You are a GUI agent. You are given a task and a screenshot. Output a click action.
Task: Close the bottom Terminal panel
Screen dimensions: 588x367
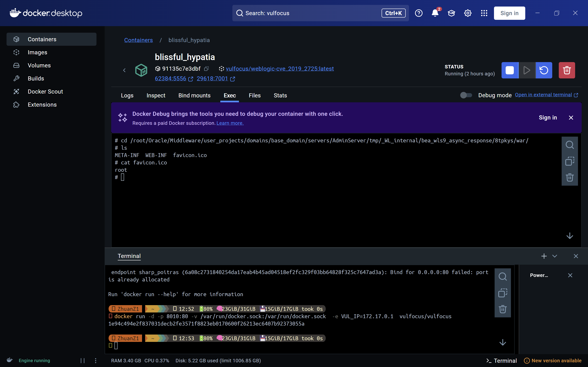(576, 256)
